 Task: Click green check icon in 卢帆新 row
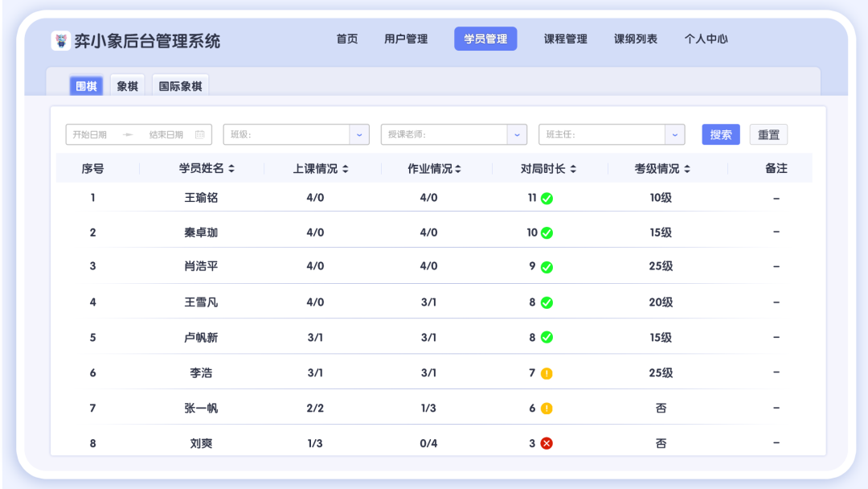pyautogui.click(x=547, y=337)
